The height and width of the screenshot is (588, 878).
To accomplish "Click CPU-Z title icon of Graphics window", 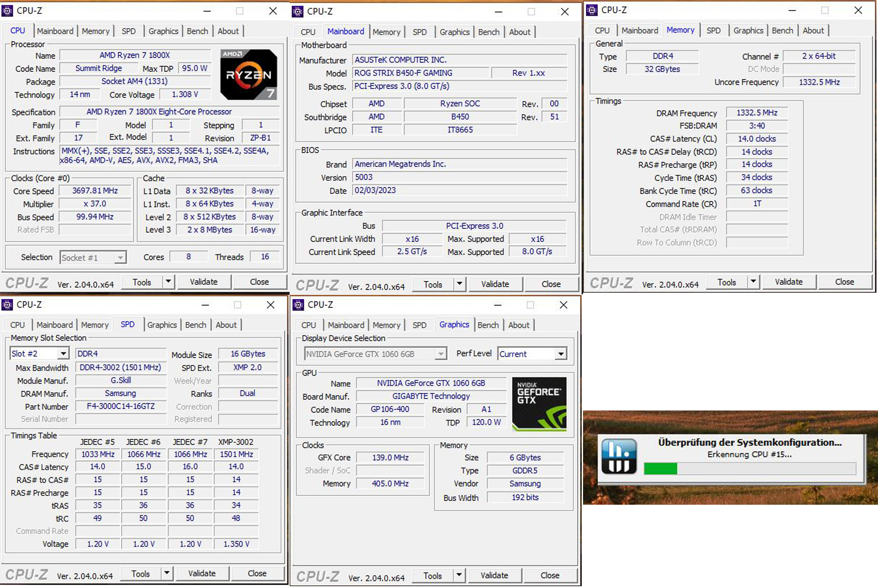I will 298,305.
